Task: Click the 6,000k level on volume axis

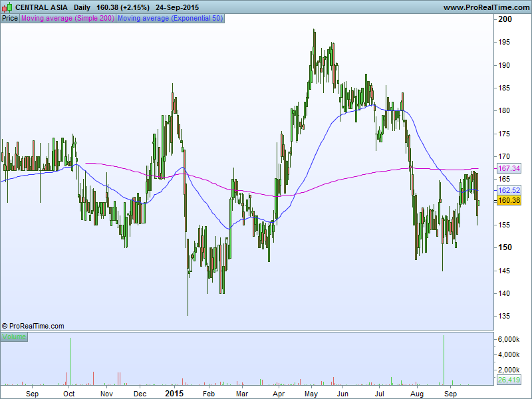Action: 509,339
